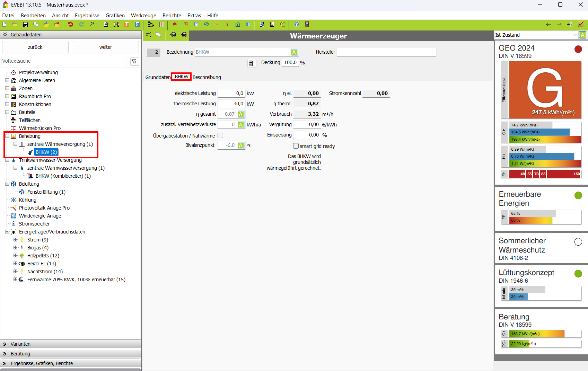Image resolution: width=588 pixels, height=371 pixels.
Task: Click the weiter button
Action: pos(106,47)
